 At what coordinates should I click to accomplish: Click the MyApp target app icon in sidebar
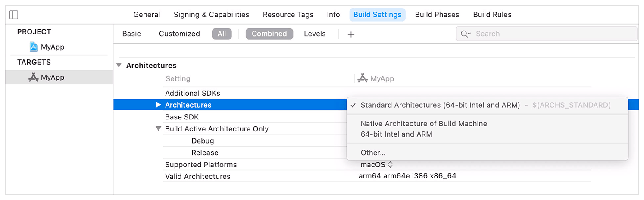coord(33,78)
